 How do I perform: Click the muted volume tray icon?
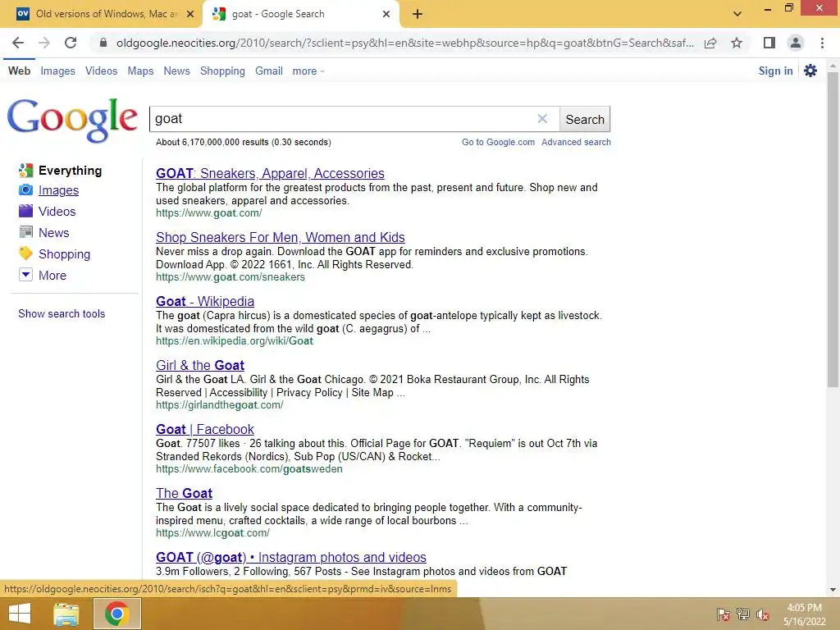[763, 614]
